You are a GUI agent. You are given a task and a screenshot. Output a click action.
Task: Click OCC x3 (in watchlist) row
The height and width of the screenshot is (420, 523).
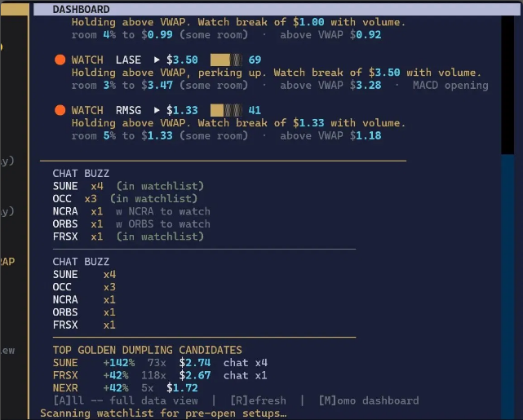(125, 199)
